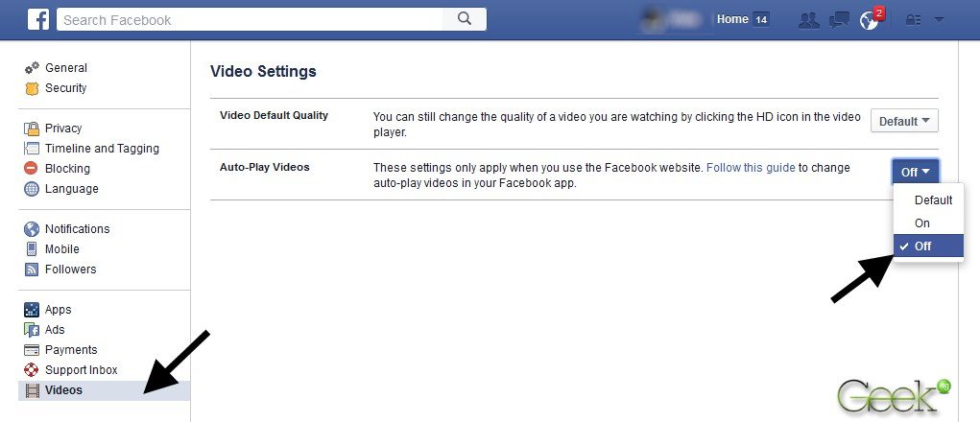Open the blurred profile name link
Screen dimensions: 980x422
[x=673, y=20]
